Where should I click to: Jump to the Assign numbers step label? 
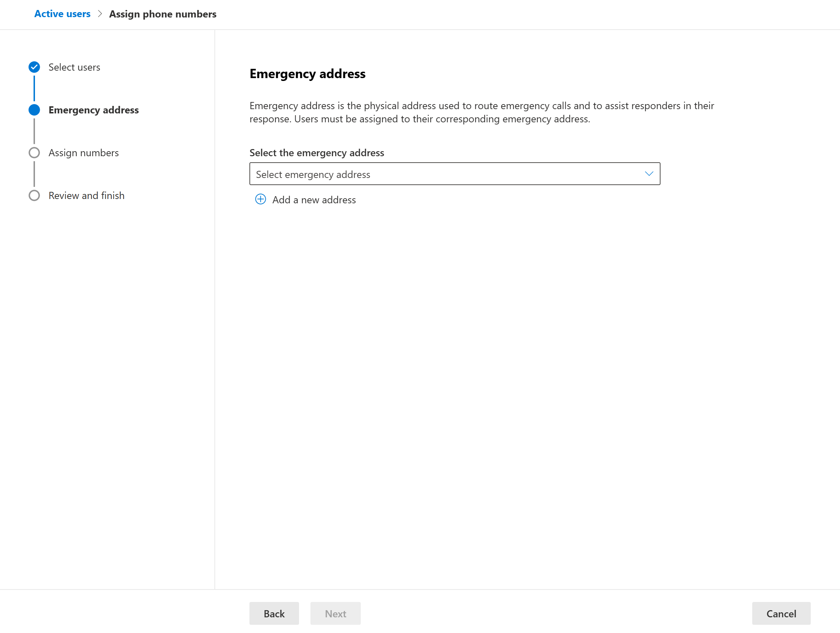click(x=84, y=153)
